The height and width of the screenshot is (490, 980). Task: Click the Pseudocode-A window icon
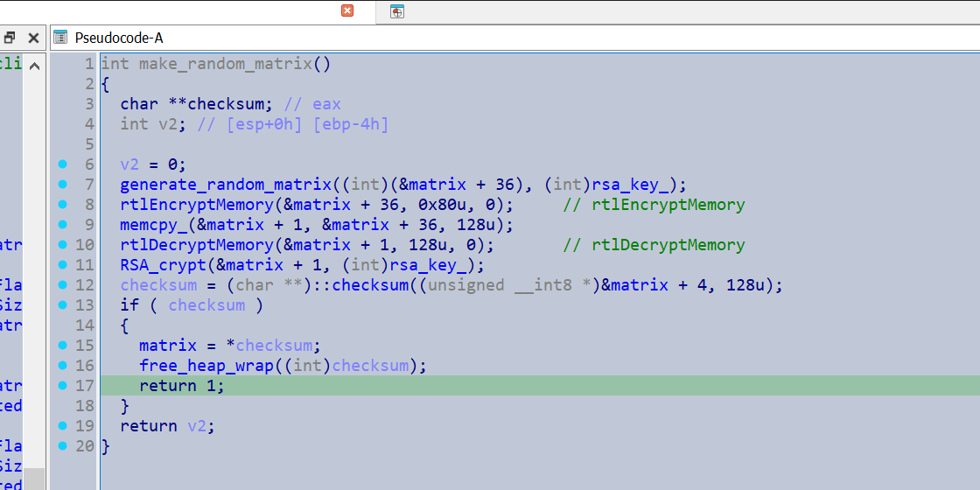[60, 38]
